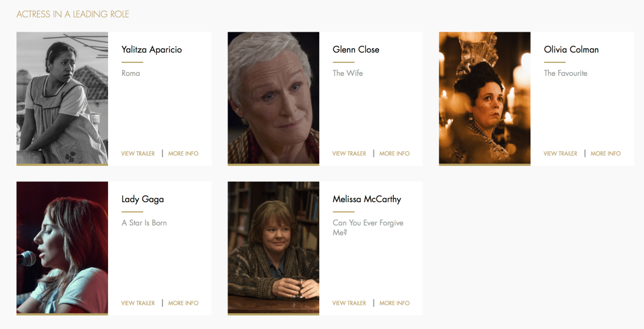Click the Olivia Colman name heading

click(572, 50)
